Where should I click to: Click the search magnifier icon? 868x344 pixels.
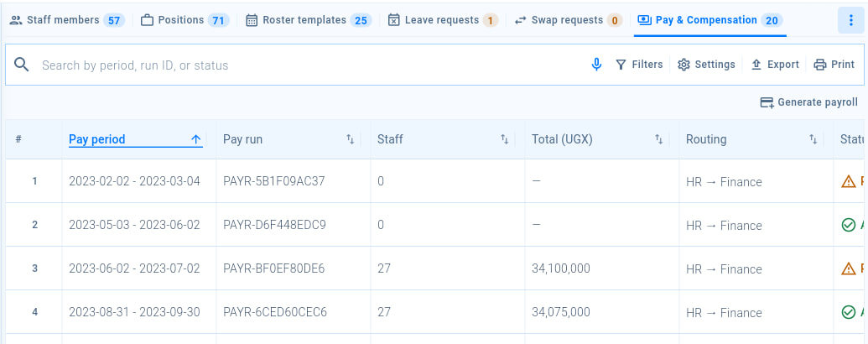(x=22, y=65)
